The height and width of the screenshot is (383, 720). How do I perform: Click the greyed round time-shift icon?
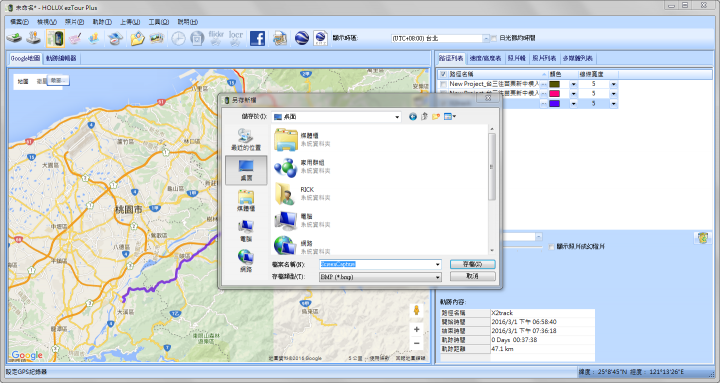point(197,39)
